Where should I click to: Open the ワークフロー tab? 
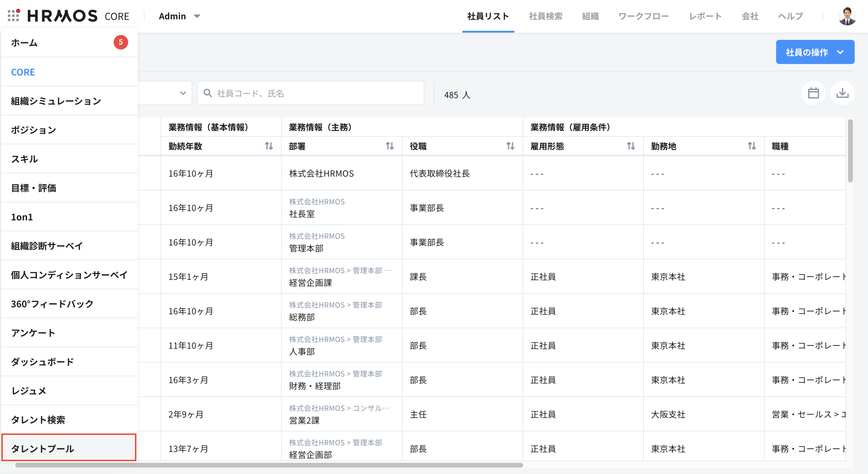(643, 16)
